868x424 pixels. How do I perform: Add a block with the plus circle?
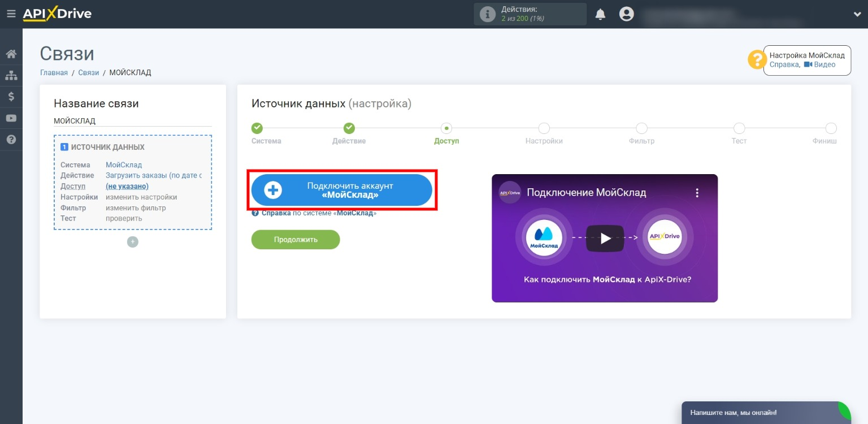coord(133,242)
